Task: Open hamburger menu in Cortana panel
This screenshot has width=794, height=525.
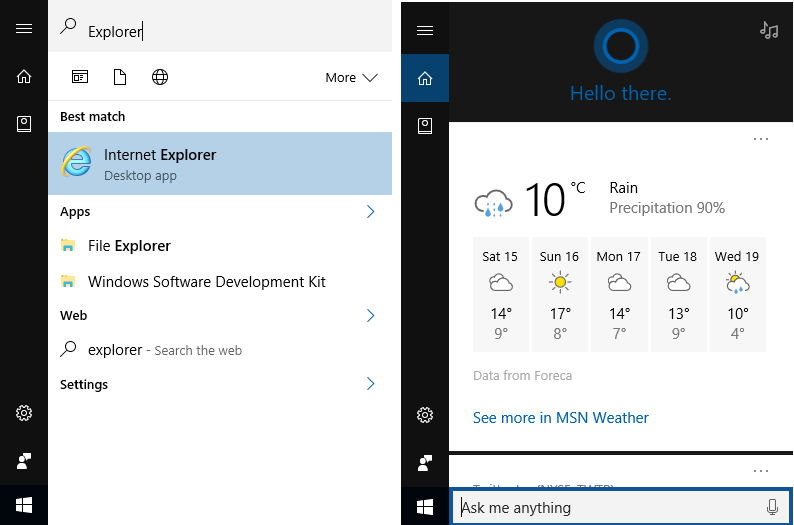Action: point(425,30)
